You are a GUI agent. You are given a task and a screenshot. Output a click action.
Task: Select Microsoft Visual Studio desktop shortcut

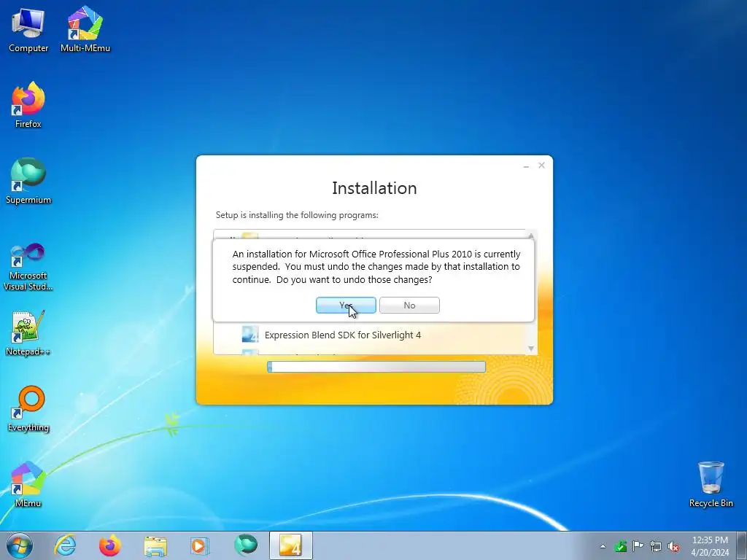[28, 267]
